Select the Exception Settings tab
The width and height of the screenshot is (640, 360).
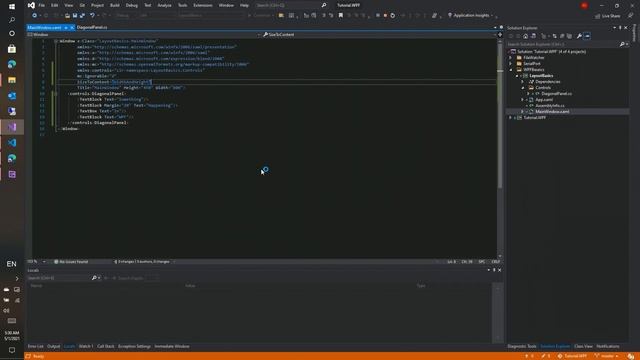click(x=134, y=346)
